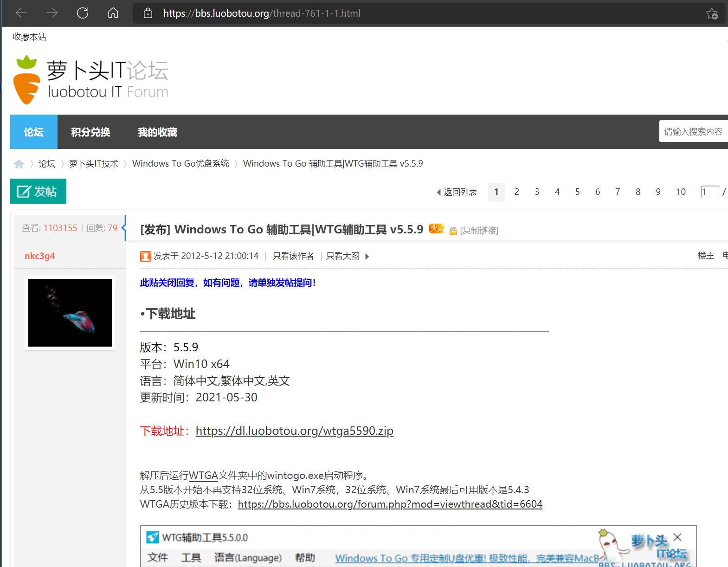Click WTG辅助工具 app icon in screenshot
This screenshot has width=728, height=567.
[x=153, y=537]
